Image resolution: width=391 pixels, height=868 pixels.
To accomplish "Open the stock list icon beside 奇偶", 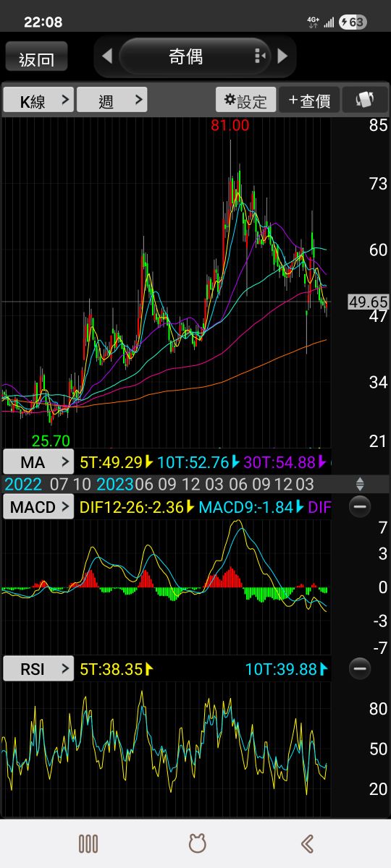I will pos(261,56).
